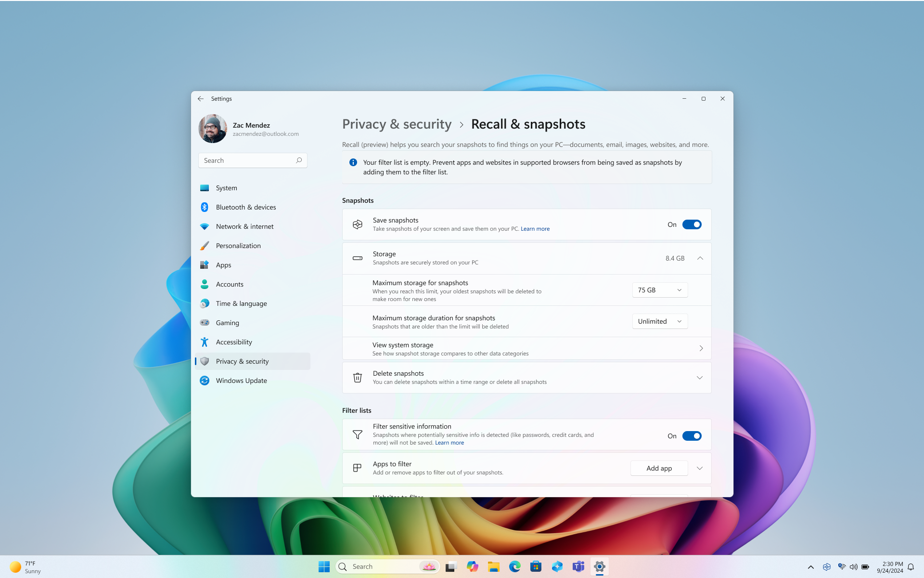
Task: Click the Windows Update sidebar icon
Action: [x=205, y=380]
